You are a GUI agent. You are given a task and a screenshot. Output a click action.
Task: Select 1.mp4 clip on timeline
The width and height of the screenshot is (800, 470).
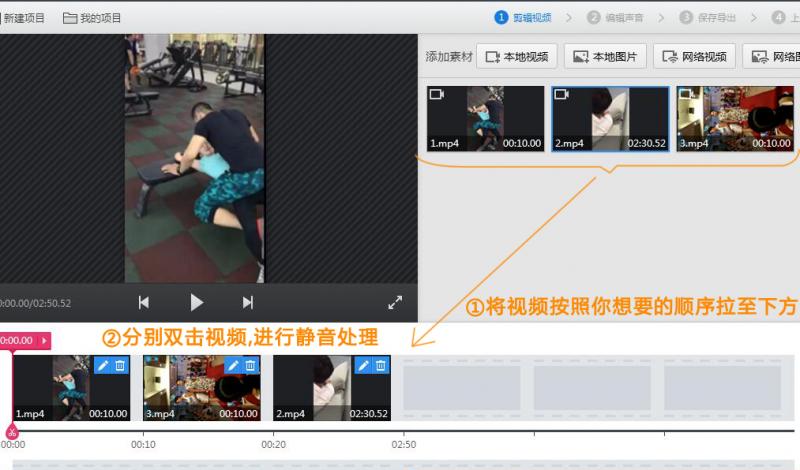click(71, 388)
